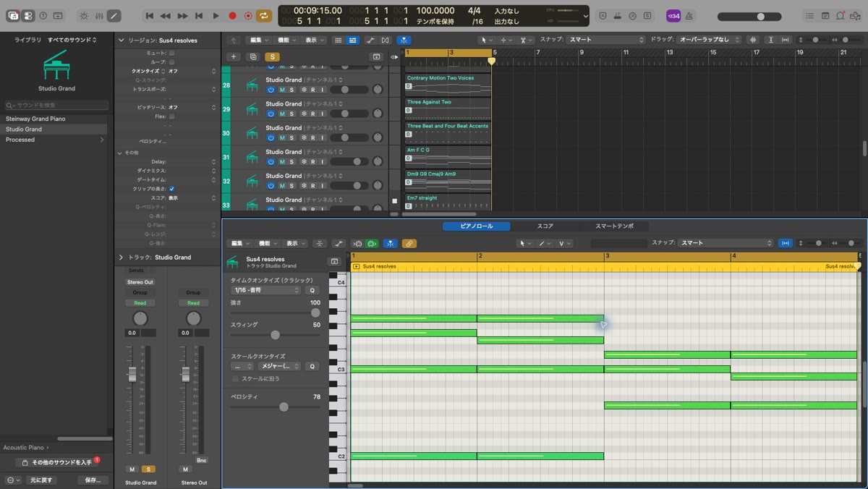The width and height of the screenshot is (868, 489).
Task: Open the Note Pads button
Action: click(825, 16)
